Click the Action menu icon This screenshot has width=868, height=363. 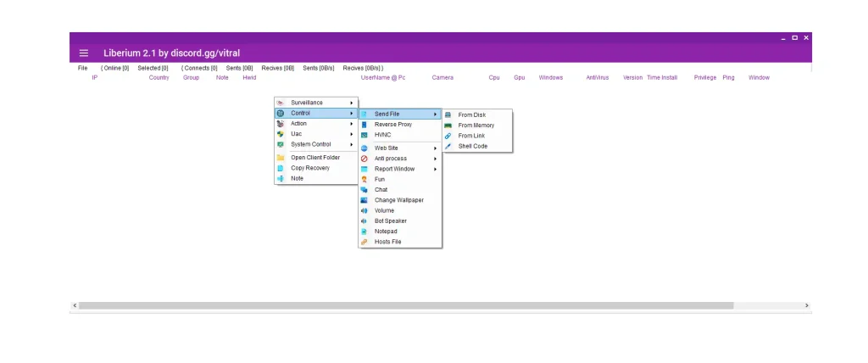280,124
